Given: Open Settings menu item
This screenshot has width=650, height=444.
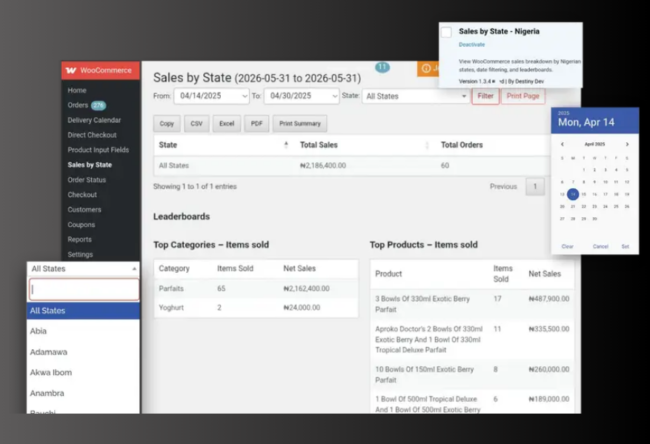Looking at the screenshot, I should [80, 255].
